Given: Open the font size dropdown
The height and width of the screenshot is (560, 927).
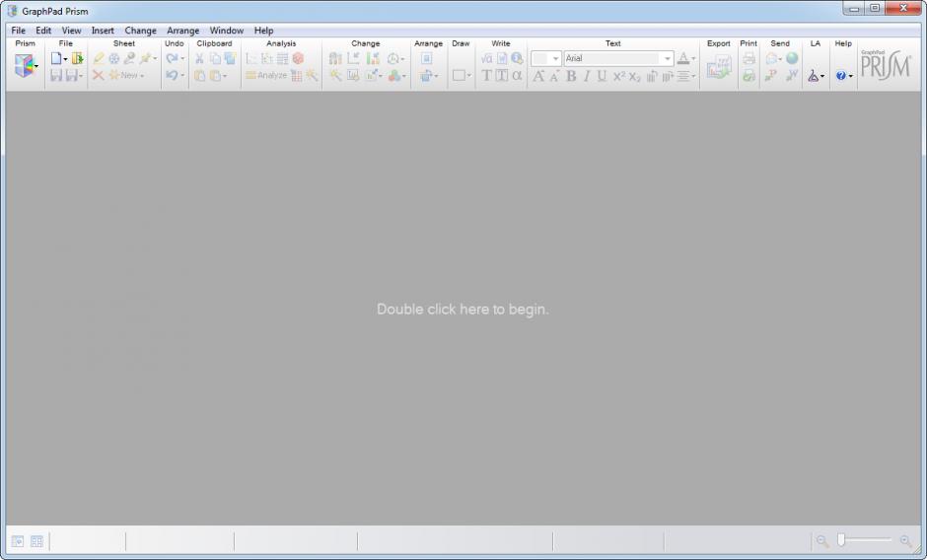Looking at the screenshot, I should 556,58.
